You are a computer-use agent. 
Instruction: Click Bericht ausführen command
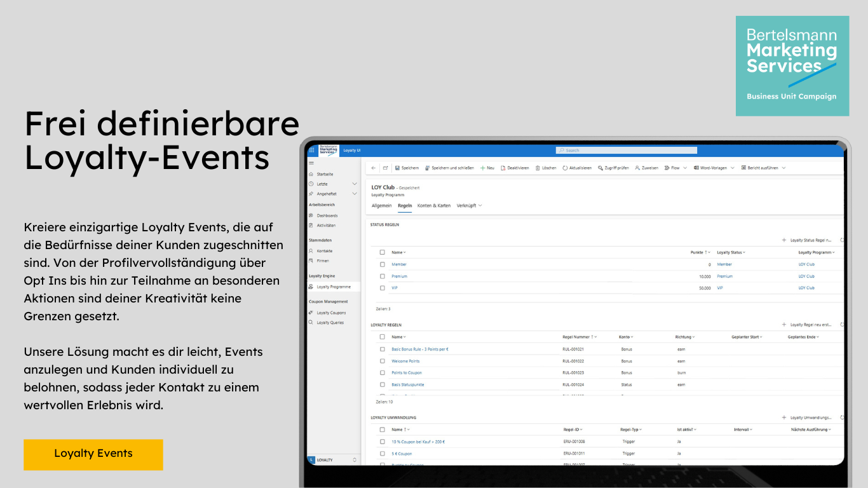pyautogui.click(x=760, y=168)
